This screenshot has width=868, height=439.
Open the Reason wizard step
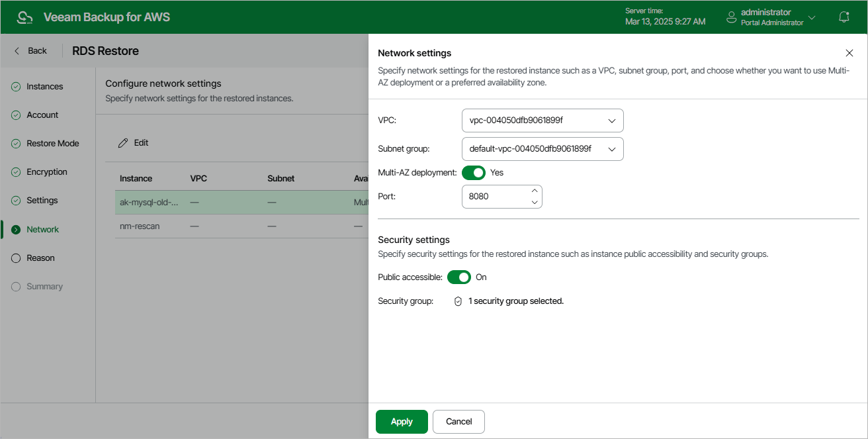pos(40,258)
